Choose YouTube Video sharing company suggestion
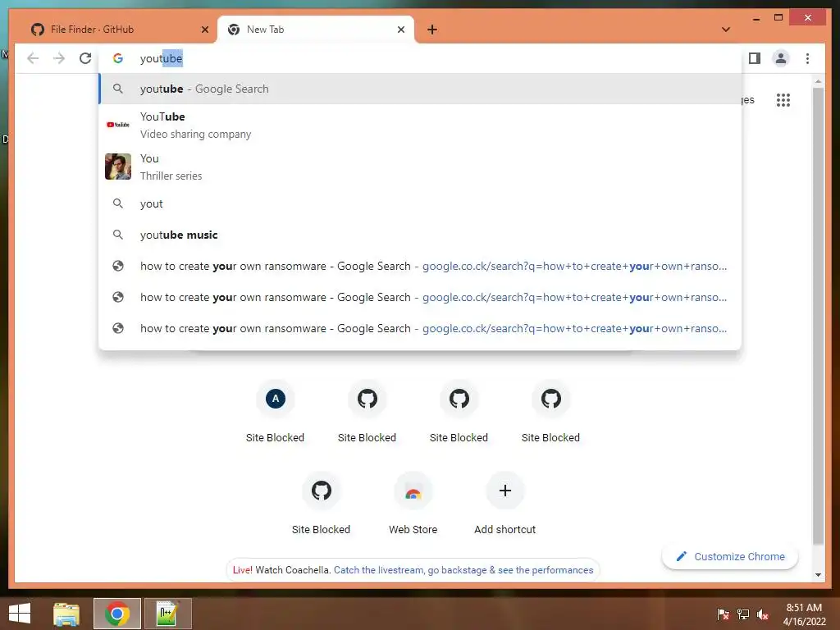The width and height of the screenshot is (840, 630). point(421,125)
